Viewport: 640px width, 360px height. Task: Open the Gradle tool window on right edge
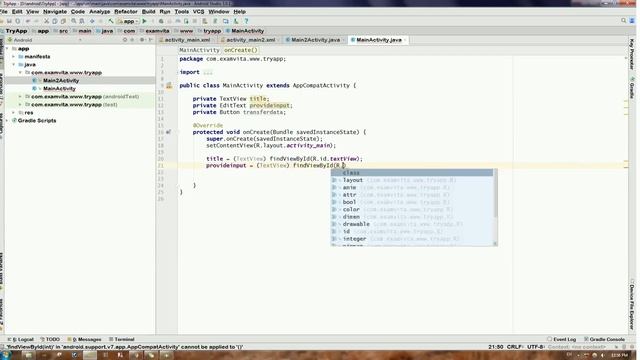tap(632, 87)
